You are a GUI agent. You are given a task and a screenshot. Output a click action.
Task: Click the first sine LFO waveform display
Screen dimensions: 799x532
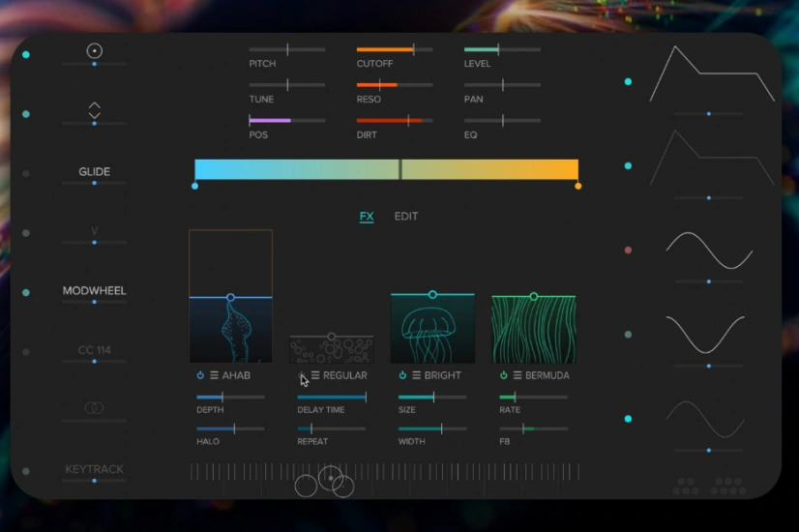coord(709,251)
